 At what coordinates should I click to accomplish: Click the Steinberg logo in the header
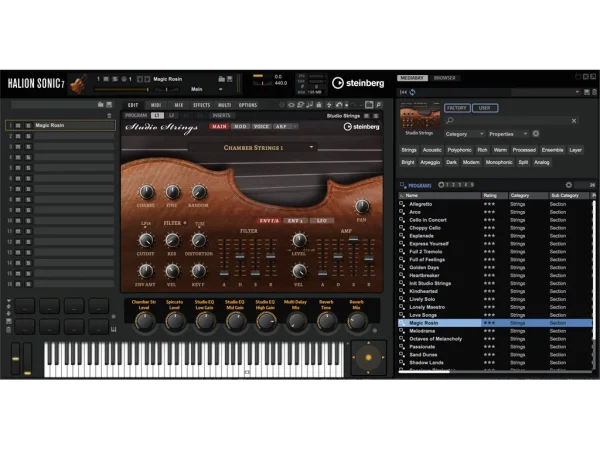357,83
